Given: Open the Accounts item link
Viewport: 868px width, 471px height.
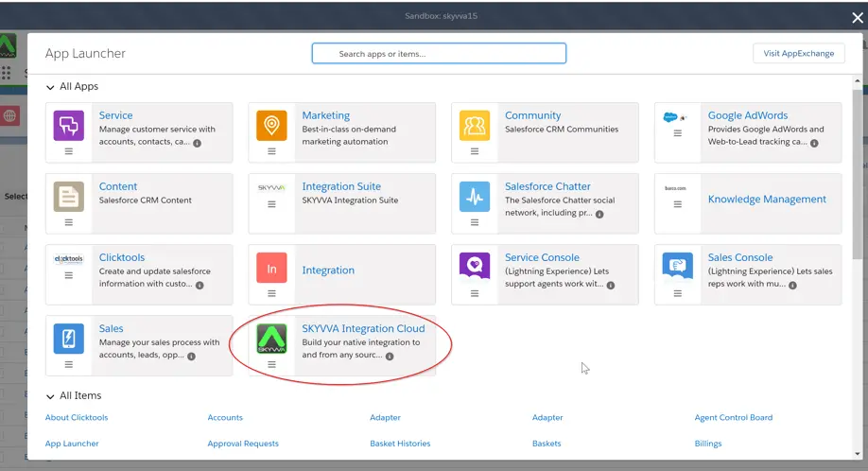Looking at the screenshot, I should tap(225, 417).
